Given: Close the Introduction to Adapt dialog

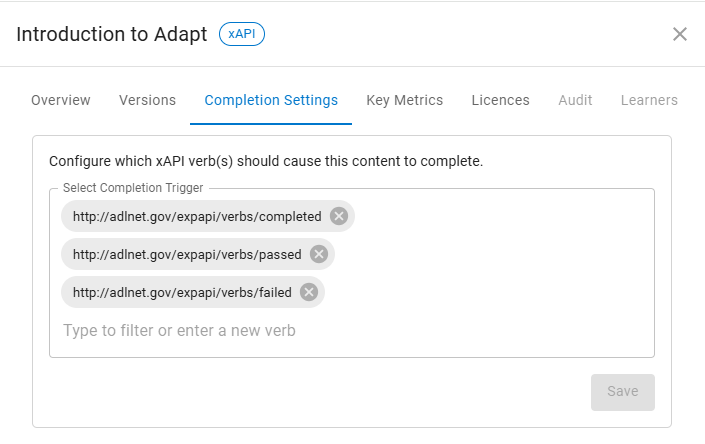Looking at the screenshot, I should click(x=680, y=34).
